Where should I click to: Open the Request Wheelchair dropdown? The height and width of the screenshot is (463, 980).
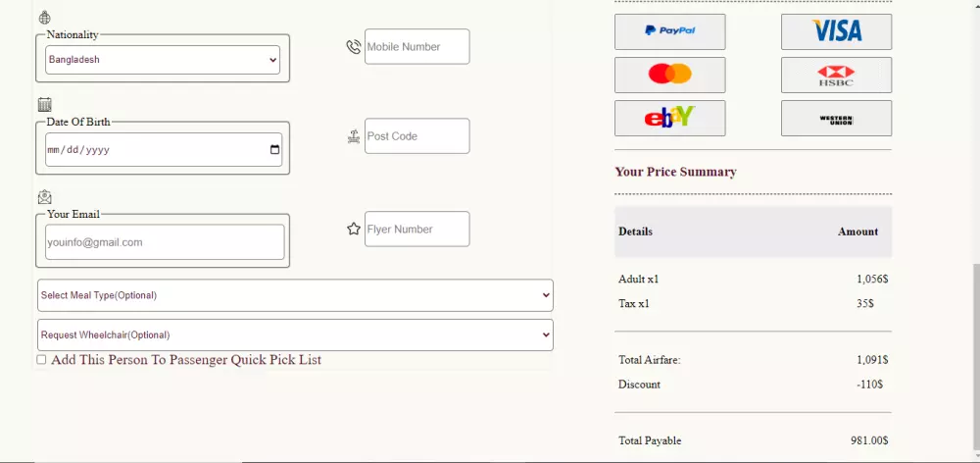pos(295,335)
